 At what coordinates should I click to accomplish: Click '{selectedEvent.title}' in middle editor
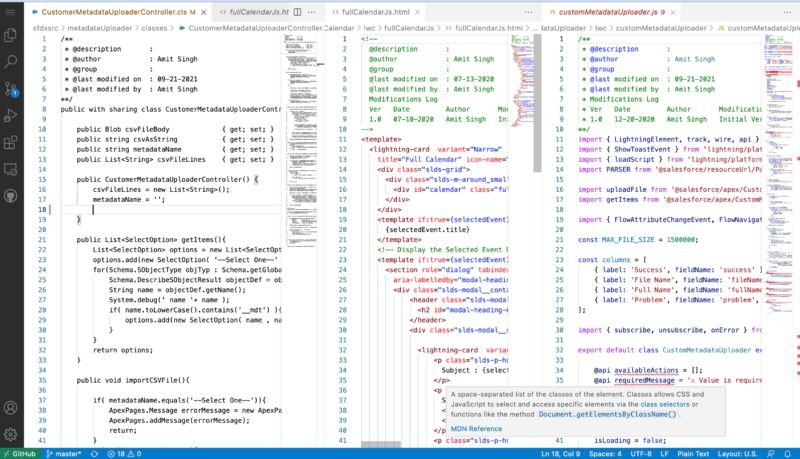pyautogui.click(x=428, y=230)
